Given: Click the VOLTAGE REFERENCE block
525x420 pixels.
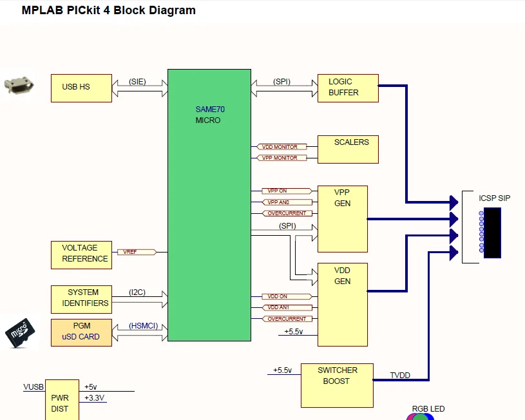Looking at the screenshot, I should tap(81, 254).
